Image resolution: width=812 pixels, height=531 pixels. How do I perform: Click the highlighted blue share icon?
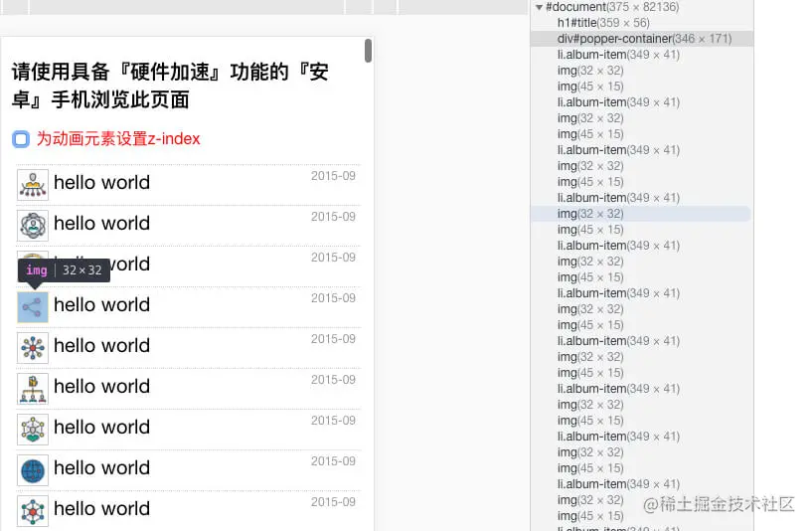[33, 307]
